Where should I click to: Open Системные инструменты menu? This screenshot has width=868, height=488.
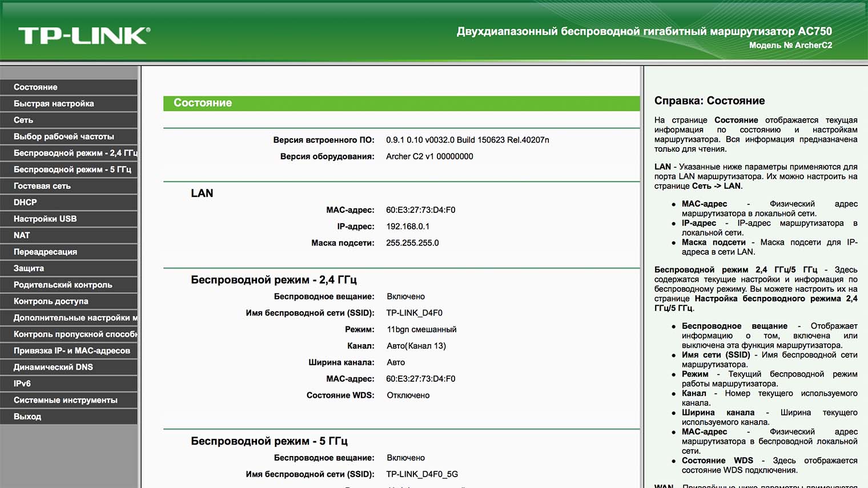69,400
